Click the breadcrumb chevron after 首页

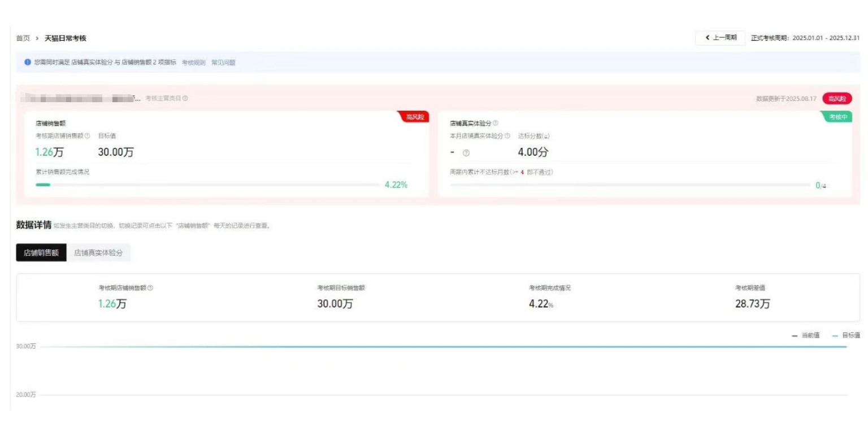click(37, 38)
